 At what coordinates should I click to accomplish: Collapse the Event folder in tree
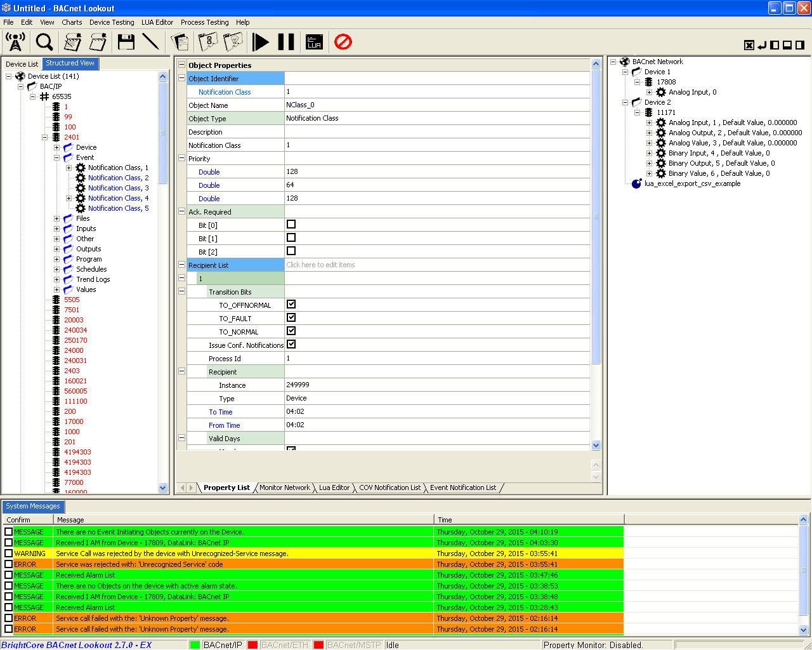(x=57, y=157)
